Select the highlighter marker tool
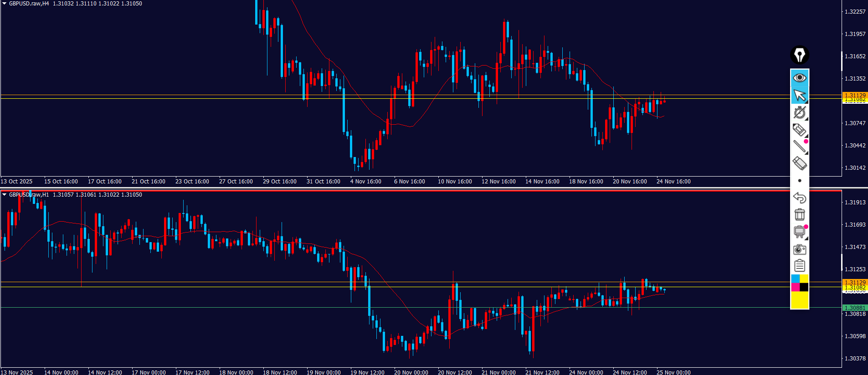Screen dimensions: 868x375 [x=799, y=130]
